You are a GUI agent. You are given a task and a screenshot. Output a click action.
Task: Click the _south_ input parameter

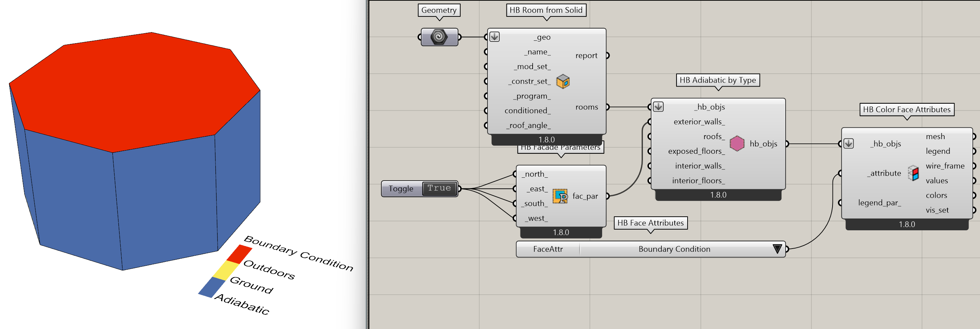tap(534, 203)
